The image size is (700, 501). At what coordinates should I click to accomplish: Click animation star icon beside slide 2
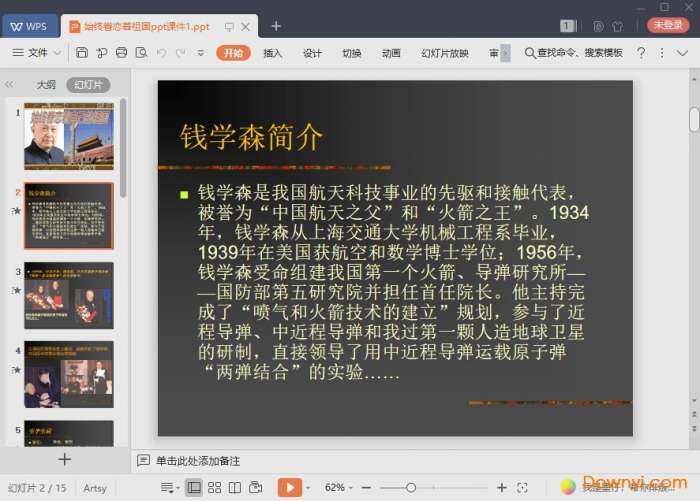[x=17, y=211]
